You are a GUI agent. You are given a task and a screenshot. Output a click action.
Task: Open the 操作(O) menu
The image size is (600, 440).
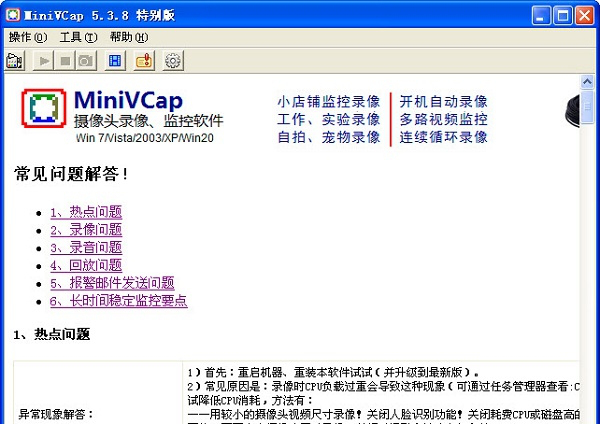28,37
